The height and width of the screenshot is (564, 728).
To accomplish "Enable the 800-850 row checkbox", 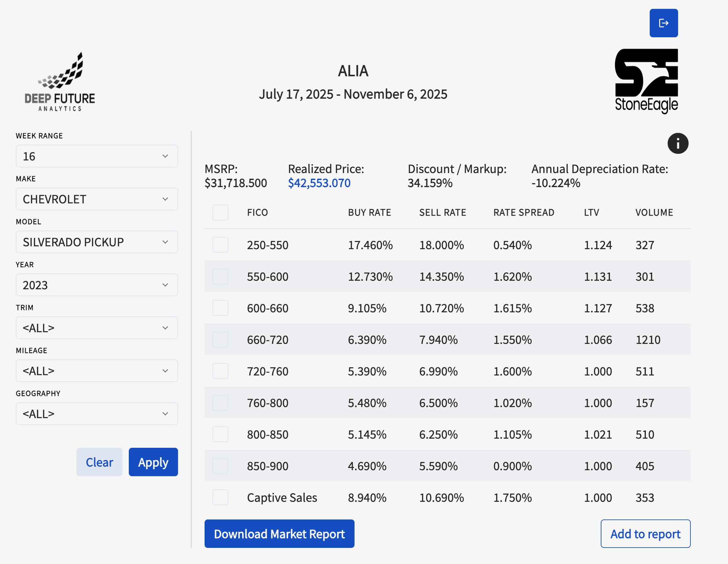I will point(220,434).
